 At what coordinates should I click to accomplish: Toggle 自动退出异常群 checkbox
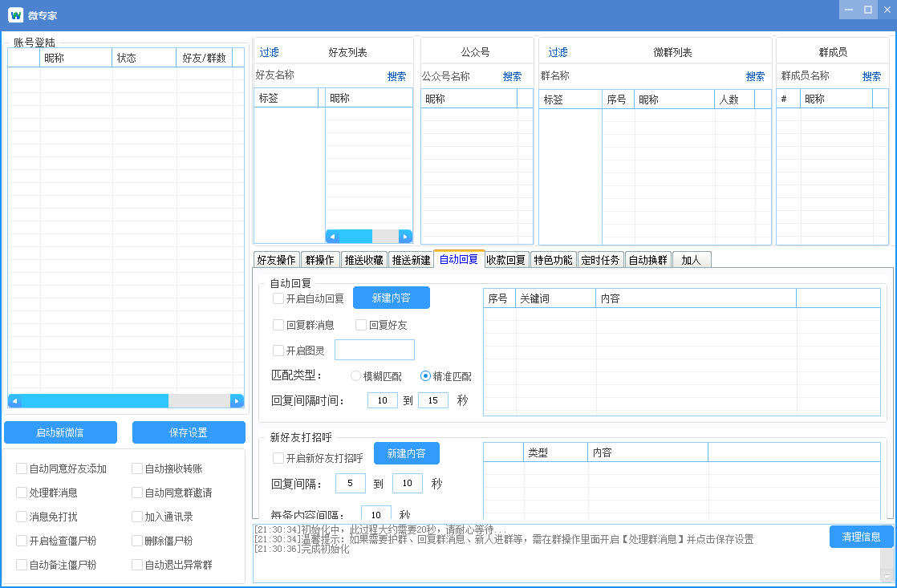137,565
